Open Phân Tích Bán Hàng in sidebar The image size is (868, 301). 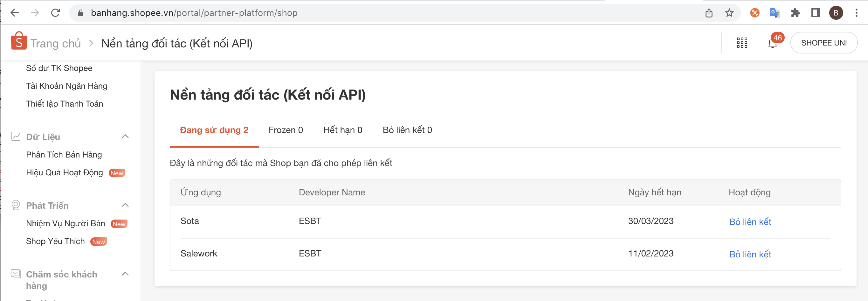[64, 155]
